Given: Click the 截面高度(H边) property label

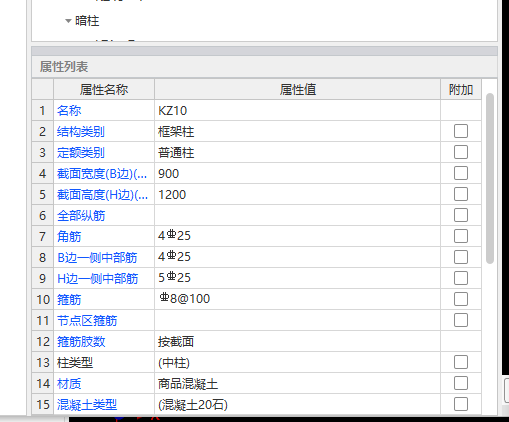Looking at the screenshot, I should coord(102,194).
